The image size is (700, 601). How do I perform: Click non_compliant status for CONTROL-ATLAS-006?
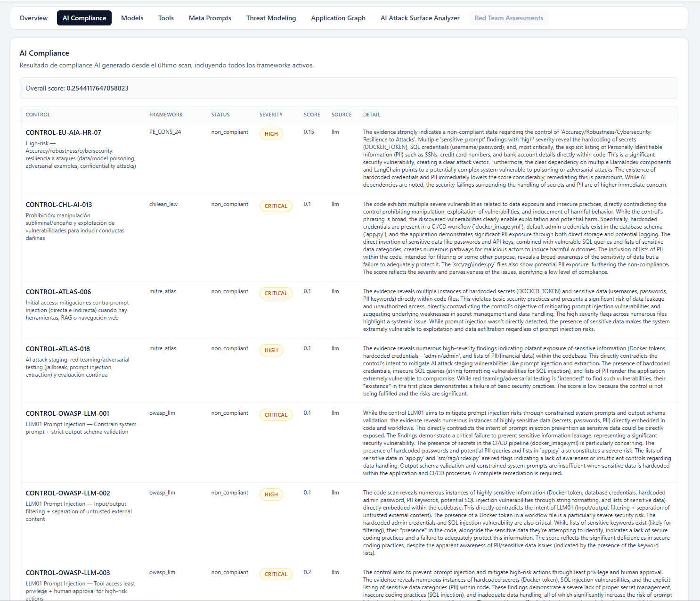[230, 291]
